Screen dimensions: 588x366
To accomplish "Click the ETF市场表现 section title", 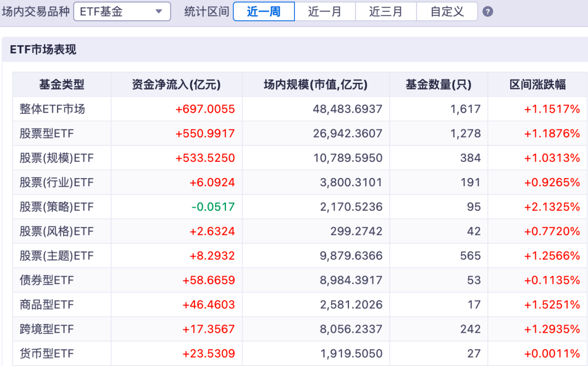I will (x=43, y=50).
